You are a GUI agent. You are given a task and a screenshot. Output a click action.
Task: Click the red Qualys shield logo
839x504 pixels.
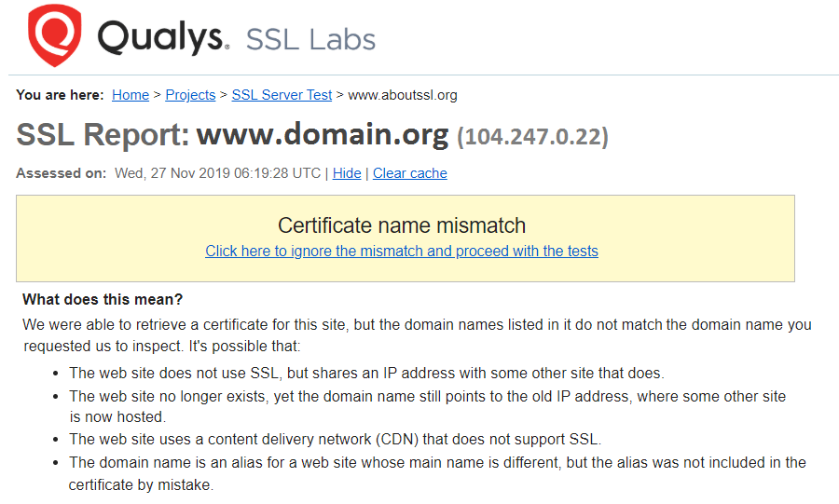(55, 35)
